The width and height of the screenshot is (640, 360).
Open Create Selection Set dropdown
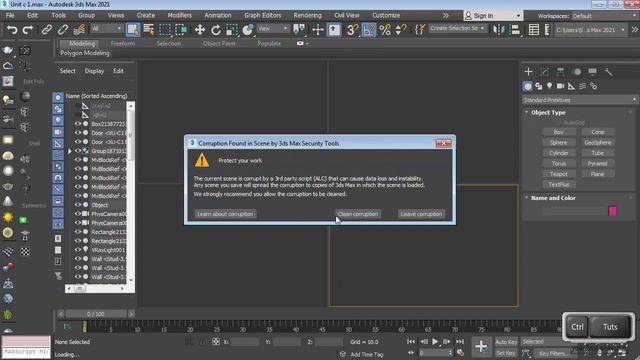(457, 29)
